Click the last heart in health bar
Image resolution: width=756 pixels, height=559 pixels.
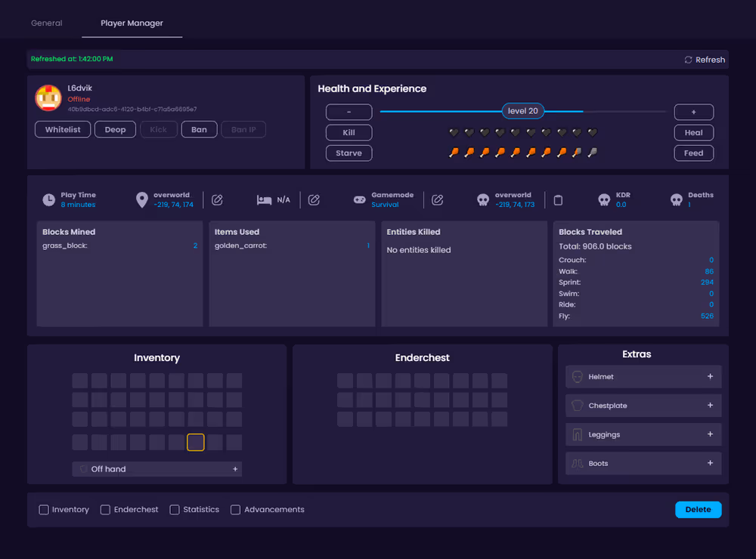click(593, 132)
